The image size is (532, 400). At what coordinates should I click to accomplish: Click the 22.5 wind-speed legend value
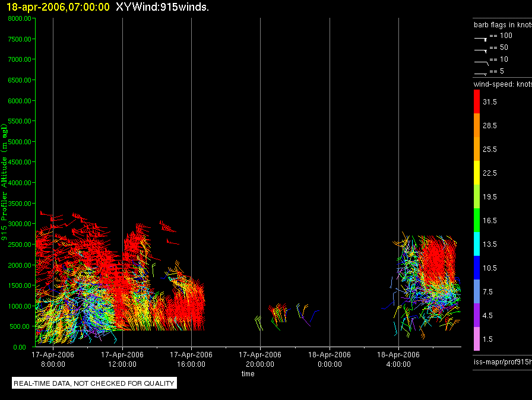(x=490, y=173)
